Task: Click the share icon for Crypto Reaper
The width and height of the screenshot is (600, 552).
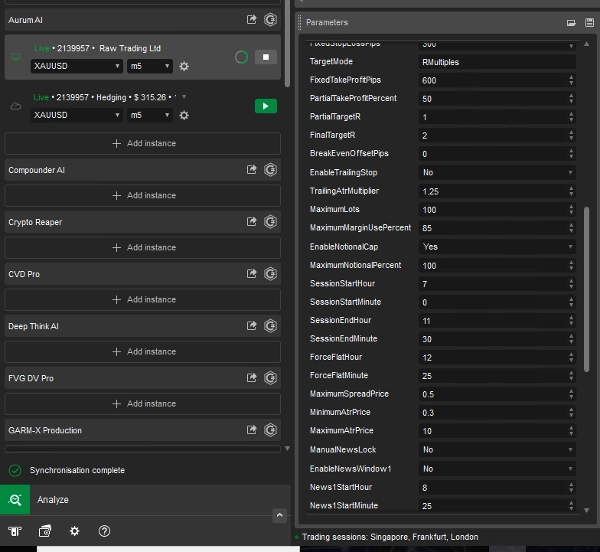Action: tap(251, 221)
